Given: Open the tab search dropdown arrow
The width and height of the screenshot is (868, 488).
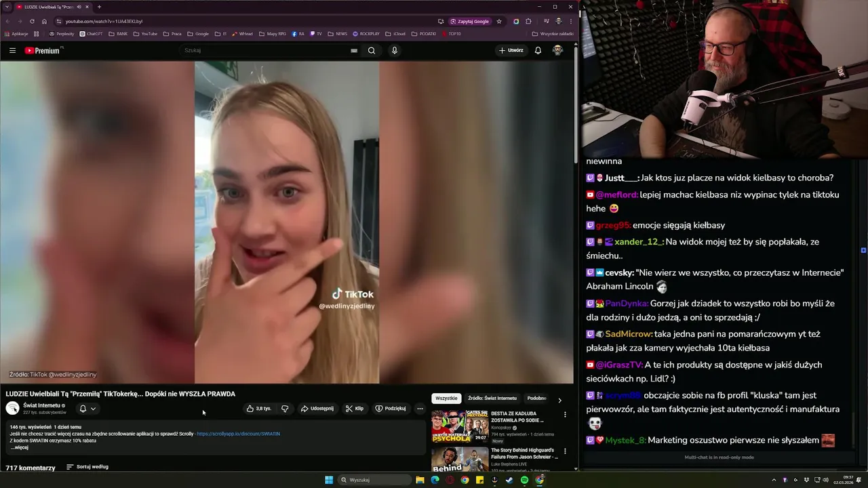Looking at the screenshot, I should coord(6,7).
